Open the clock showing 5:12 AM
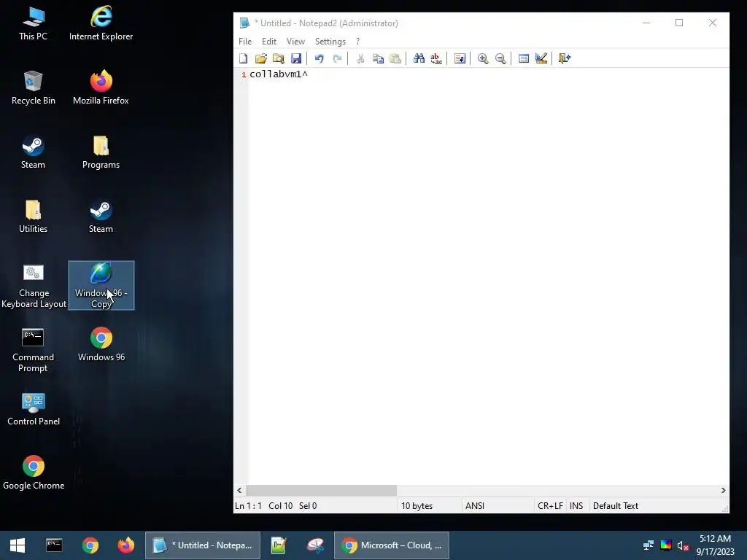 (715, 545)
